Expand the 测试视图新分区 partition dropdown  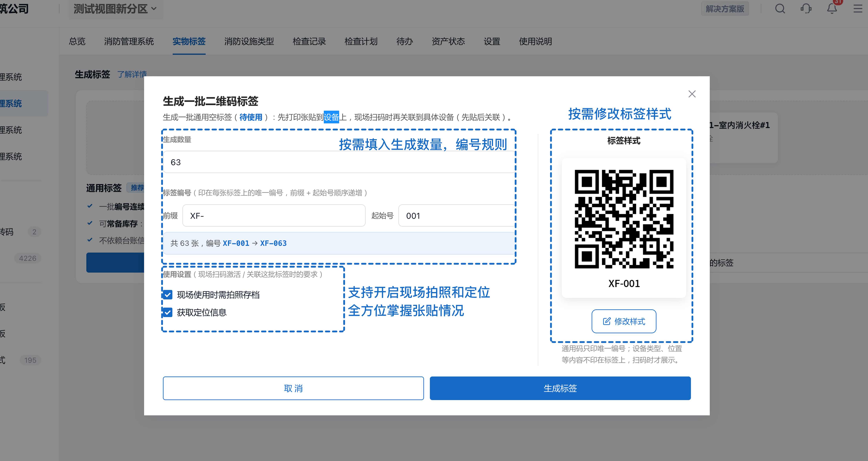(115, 9)
